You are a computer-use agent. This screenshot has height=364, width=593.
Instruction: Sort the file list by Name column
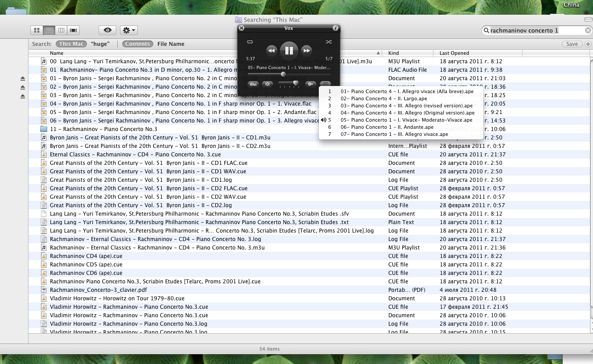(x=205, y=53)
